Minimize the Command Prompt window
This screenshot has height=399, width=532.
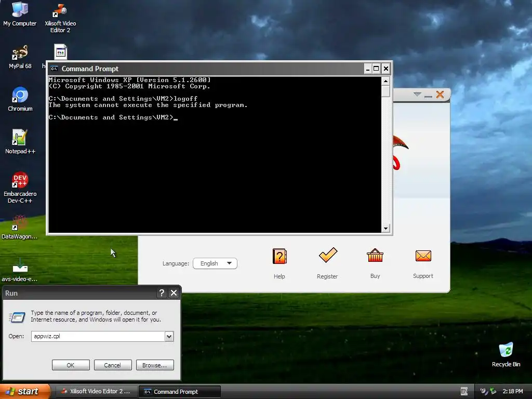tap(367, 69)
